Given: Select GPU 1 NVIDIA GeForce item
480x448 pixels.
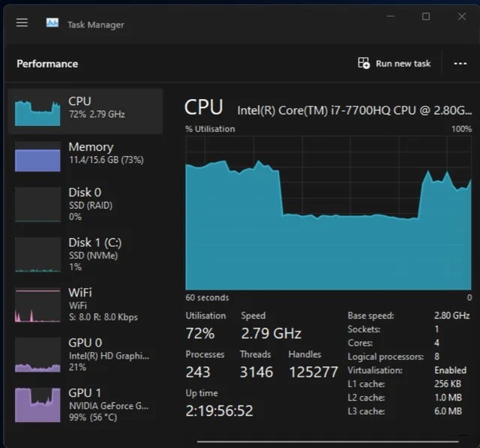Looking at the screenshot, I should (x=85, y=404).
